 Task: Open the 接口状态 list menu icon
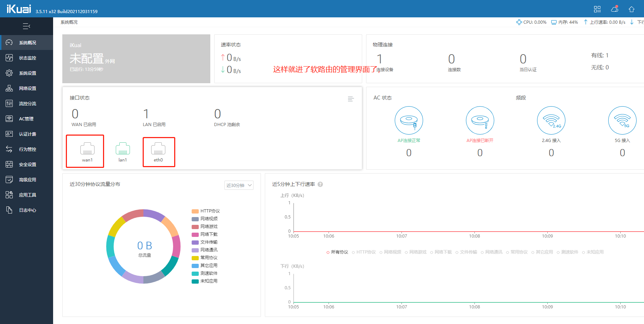coord(351,99)
